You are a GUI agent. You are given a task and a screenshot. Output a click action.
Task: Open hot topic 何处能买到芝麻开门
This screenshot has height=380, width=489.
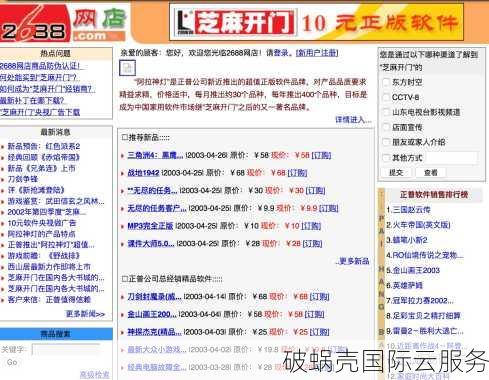click(x=39, y=78)
